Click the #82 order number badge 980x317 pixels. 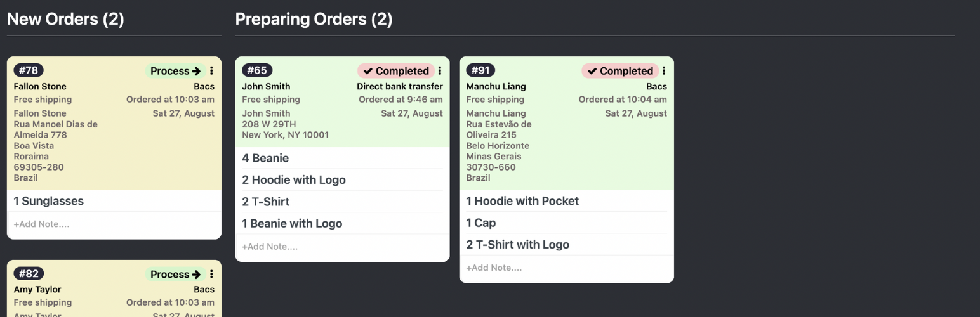(29, 274)
